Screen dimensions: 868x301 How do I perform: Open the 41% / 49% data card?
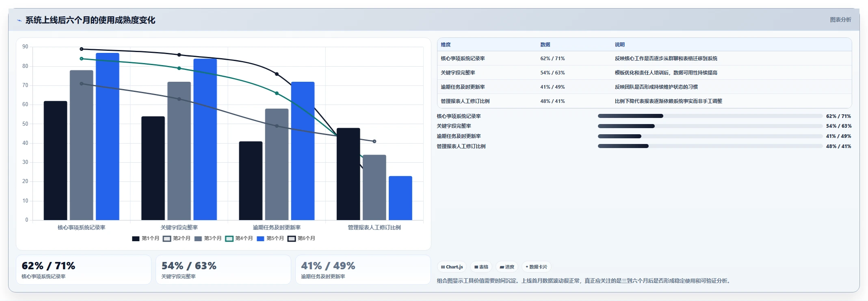pyautogui.click(x=363, y=270)
